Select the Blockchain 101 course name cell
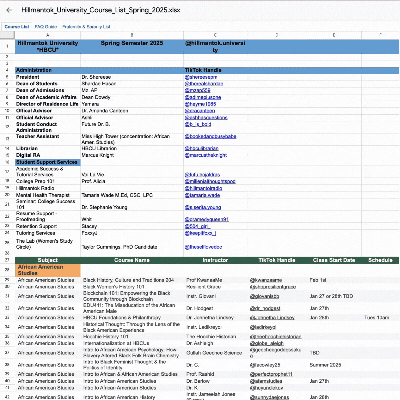400x400 pixels. [x=132, y=296]
